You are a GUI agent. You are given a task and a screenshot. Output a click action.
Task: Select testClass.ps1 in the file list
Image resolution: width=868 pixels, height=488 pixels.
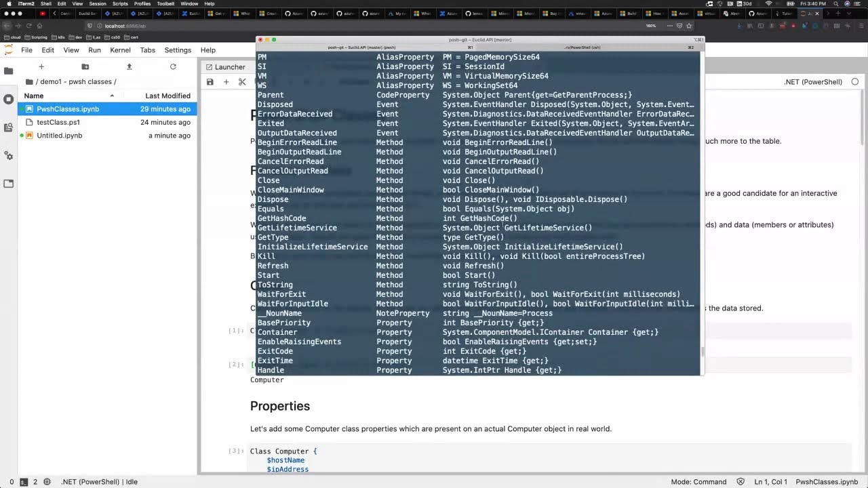108,123
